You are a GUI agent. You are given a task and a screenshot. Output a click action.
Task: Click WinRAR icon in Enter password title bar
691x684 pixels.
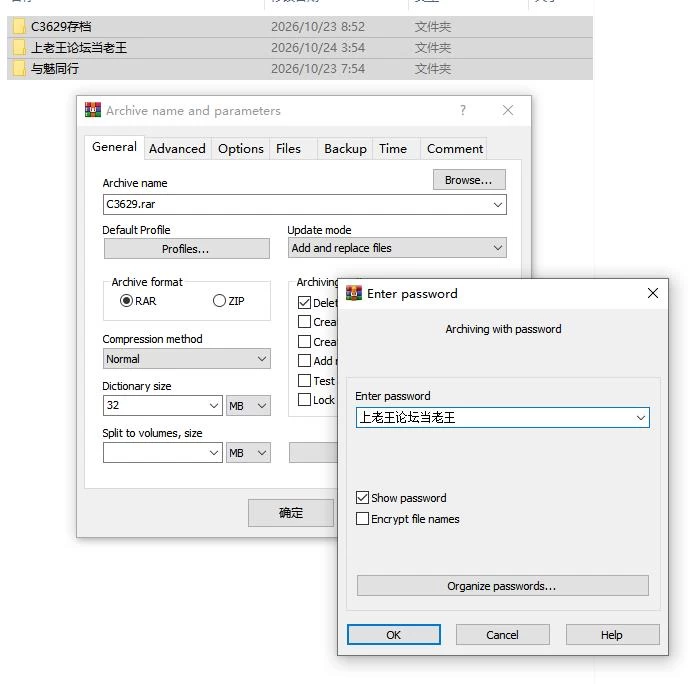pos(353,294)
